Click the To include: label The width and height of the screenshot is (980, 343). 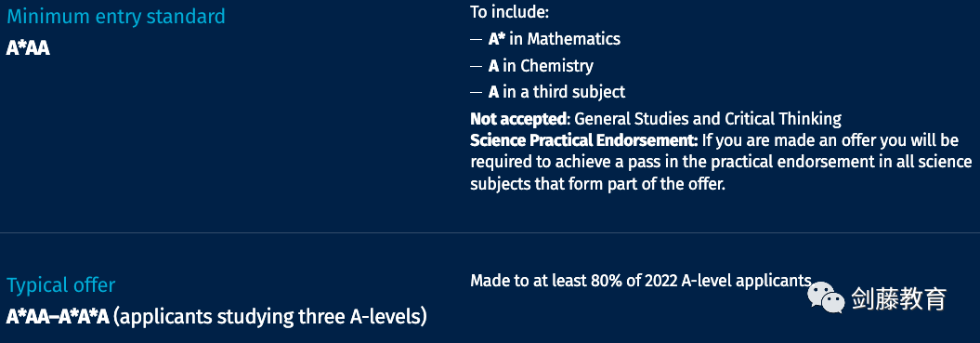[x=509, y=12]
